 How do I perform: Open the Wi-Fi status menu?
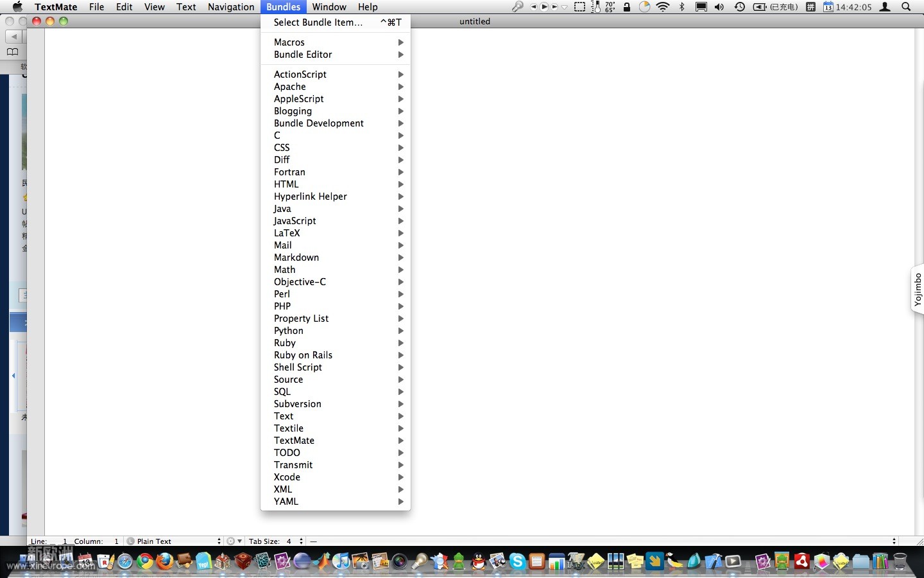pyautogui.click(x=663, y=7)
